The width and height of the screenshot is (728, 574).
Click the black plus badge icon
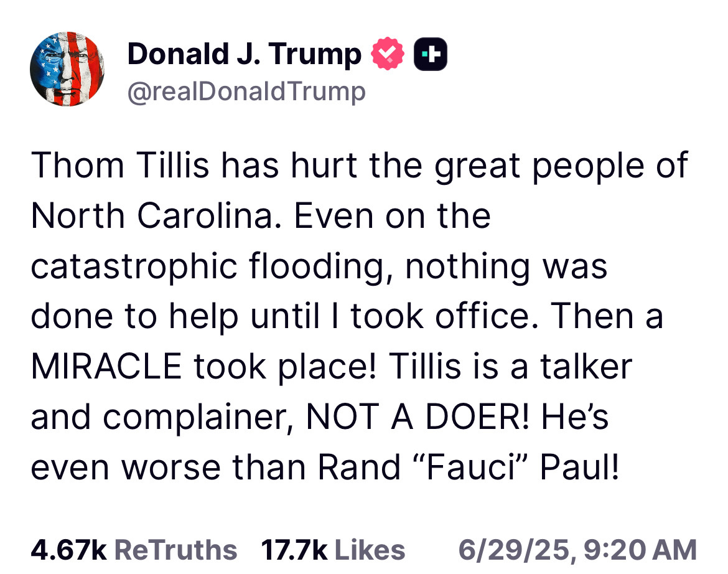pyautogui.click(x=431, y=54)
